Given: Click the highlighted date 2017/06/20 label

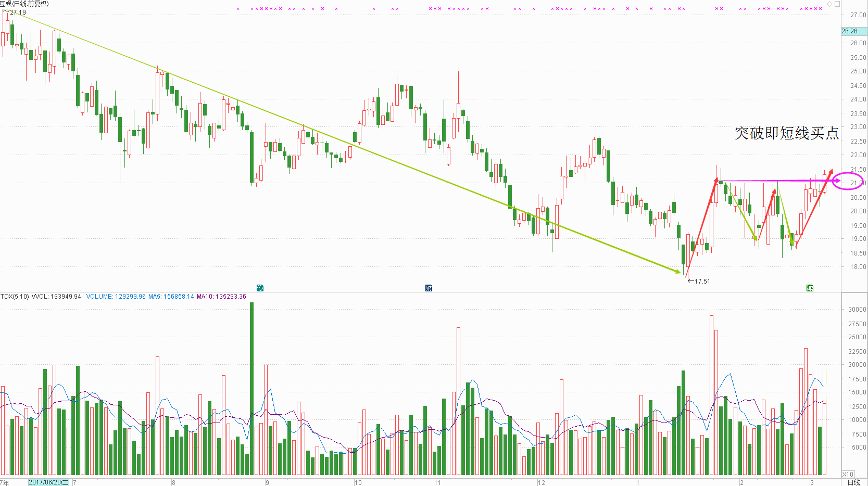Looking at the screenshot, I should pyautogui.click(x=48, y=482).
